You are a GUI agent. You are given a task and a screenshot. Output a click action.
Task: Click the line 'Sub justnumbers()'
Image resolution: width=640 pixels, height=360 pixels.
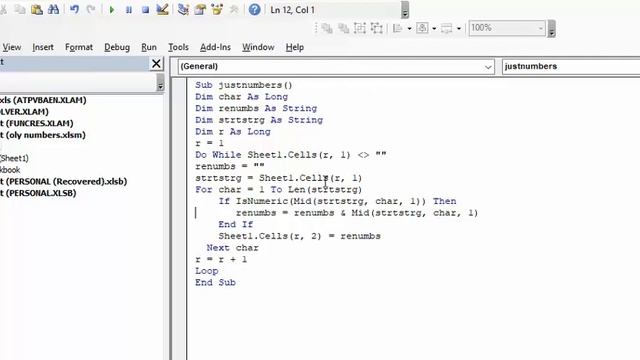tap(244, 85)
